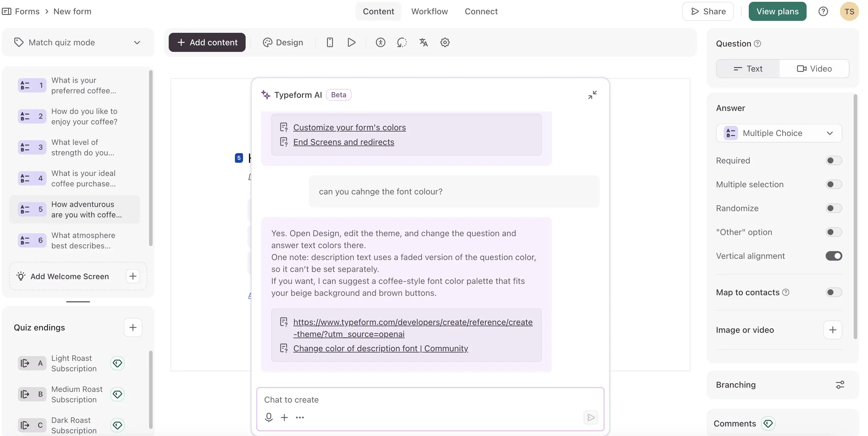Click the right panel scrollbar
868x436 pixels.
click(855, 217)
